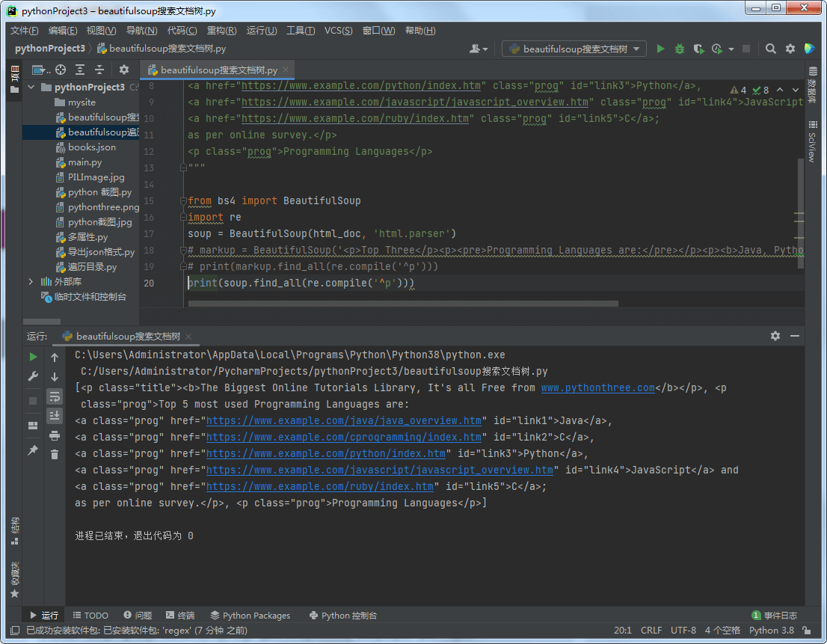827x644 pixels.
Task: Open the 事件日志 event log
Action: [774, 616]
